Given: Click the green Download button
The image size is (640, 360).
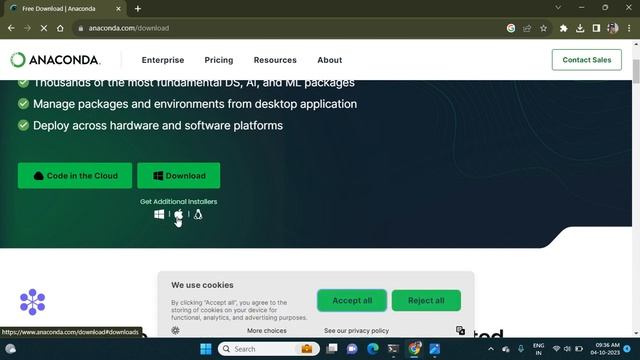Looking at the screenshot, I should point(179,176).
